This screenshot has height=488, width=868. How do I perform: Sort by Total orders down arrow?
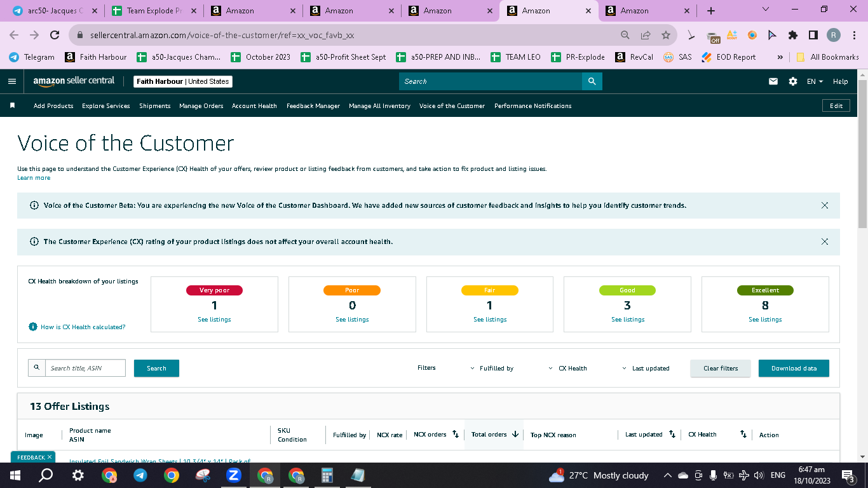[515, 435]
